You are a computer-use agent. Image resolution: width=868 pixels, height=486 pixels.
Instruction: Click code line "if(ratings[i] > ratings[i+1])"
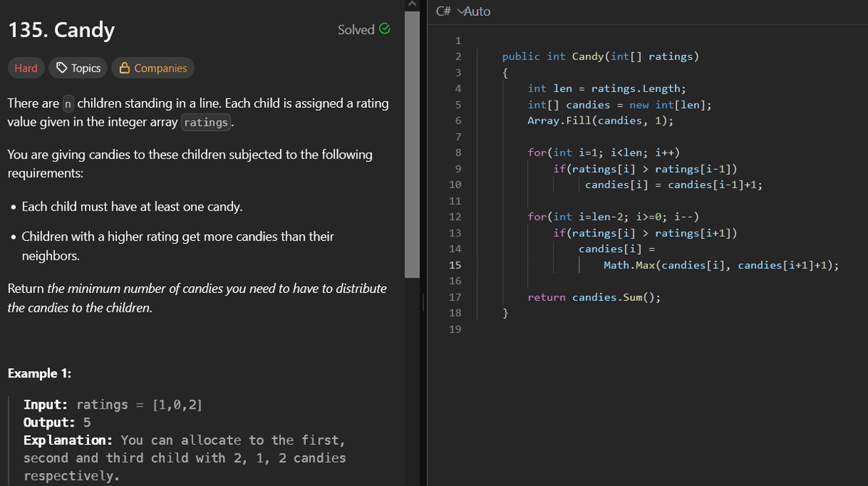(x=645, y=233)
